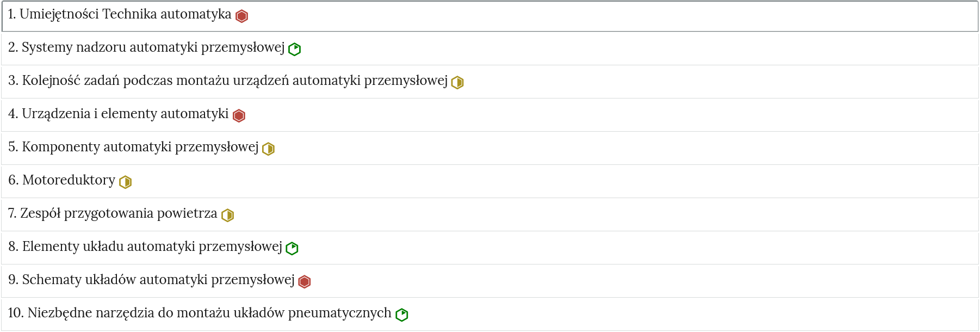Click red icon after Urządzenia i elementy automatyki
This screenshot has height=332, width=980.
239,116
